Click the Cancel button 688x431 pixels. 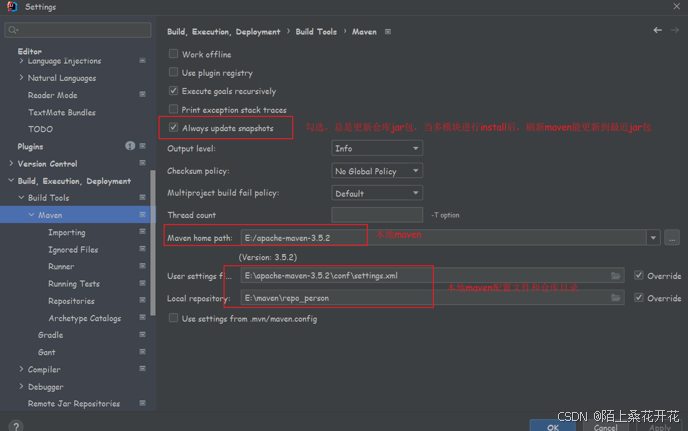(606, 427)
